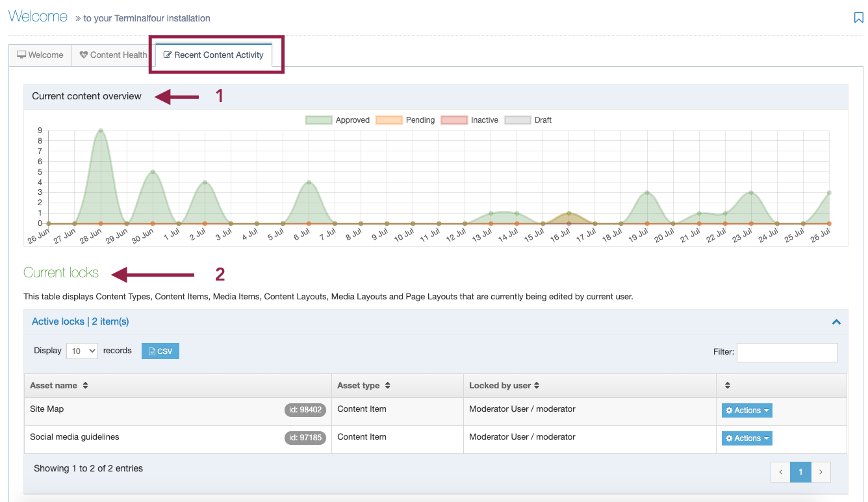The width and height of the screenshot is (868, 502).
Task: Click the id: 97185 badge
Action: (305, 438)
